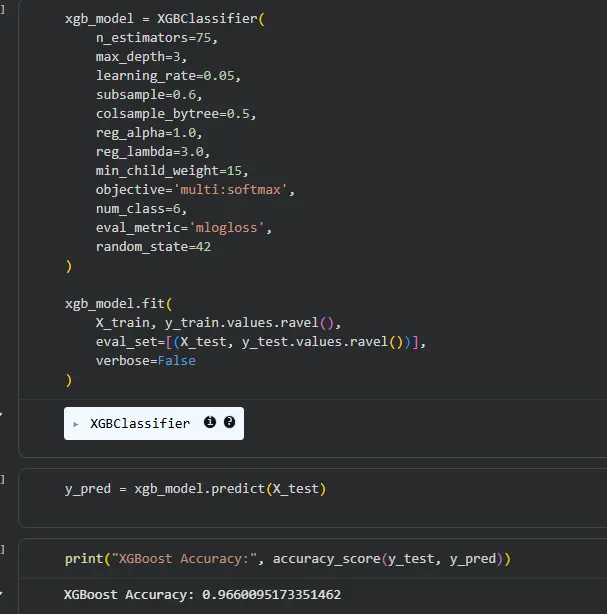Click the line 'reg_lambda=3.0,'

(153, 152)
